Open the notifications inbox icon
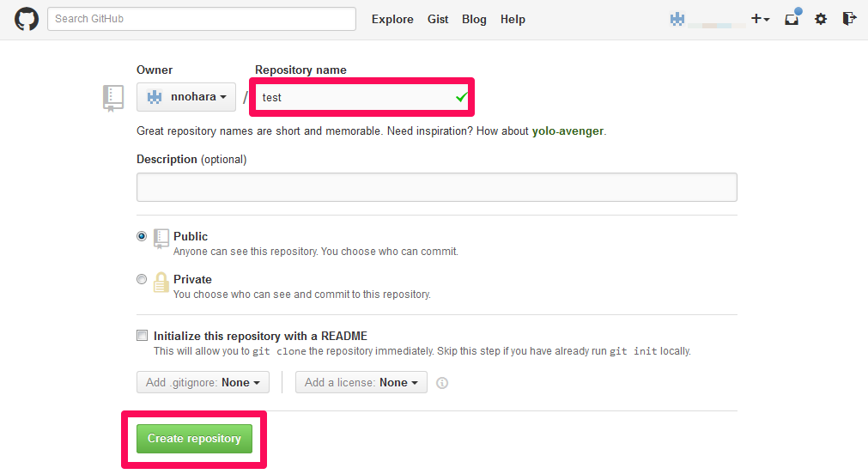The image size is (868, 474). [x=792, y=19]
